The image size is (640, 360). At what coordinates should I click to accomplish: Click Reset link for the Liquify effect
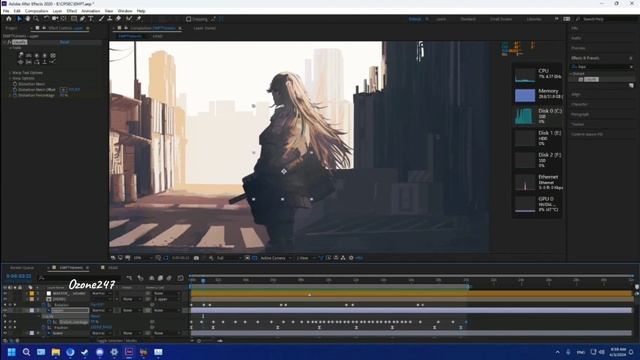tap(64, 42)
